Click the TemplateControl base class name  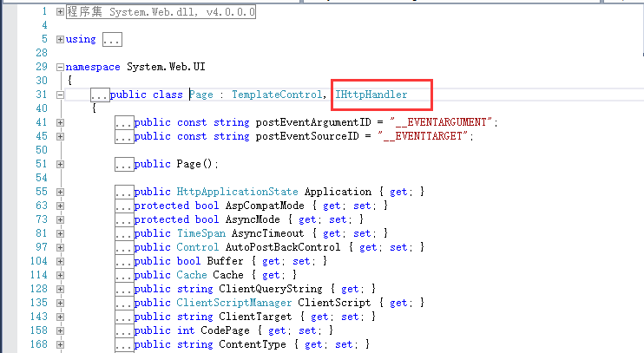coord(277,95)
